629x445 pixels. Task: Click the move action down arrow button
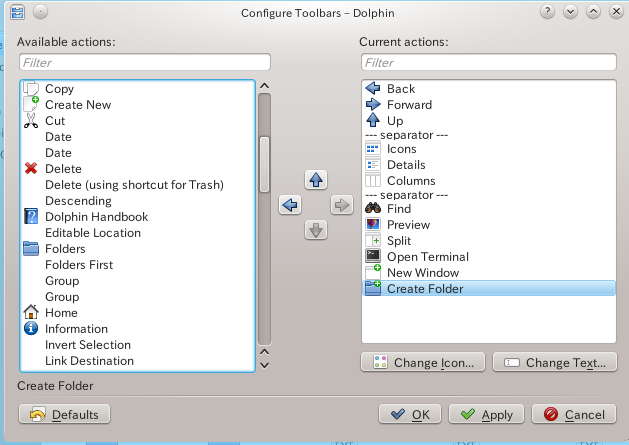point(316,230)
